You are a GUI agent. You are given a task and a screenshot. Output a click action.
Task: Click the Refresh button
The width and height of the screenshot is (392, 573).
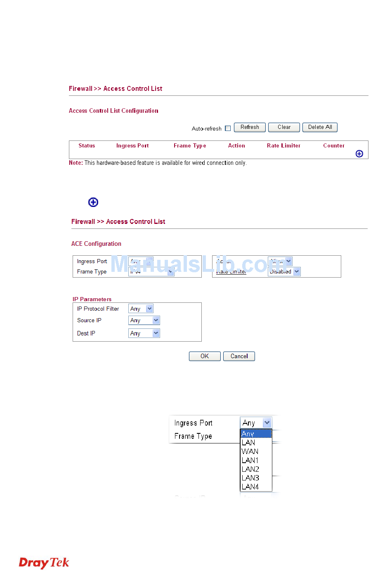coord(250,127)
